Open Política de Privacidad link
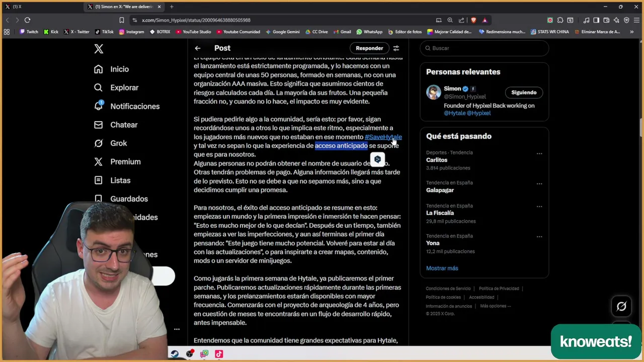The height and width of the screenshot is (362, 644). coord(499,289)
